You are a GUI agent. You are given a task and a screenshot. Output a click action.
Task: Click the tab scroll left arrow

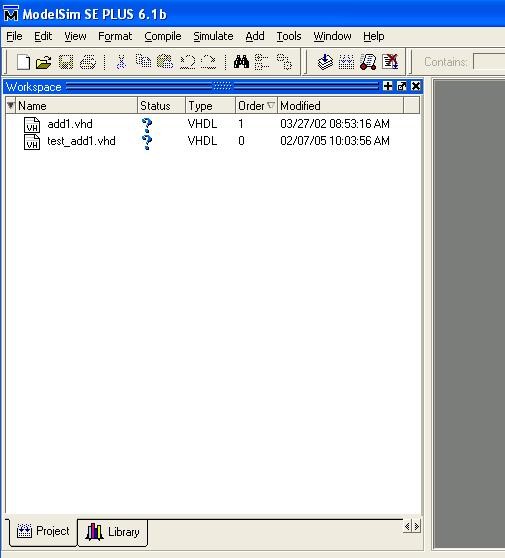point(407,526)
